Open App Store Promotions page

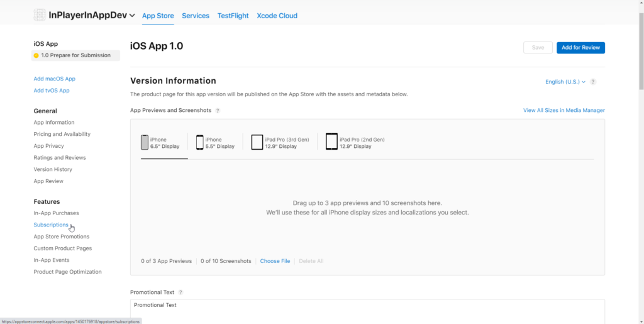(61, 237)
